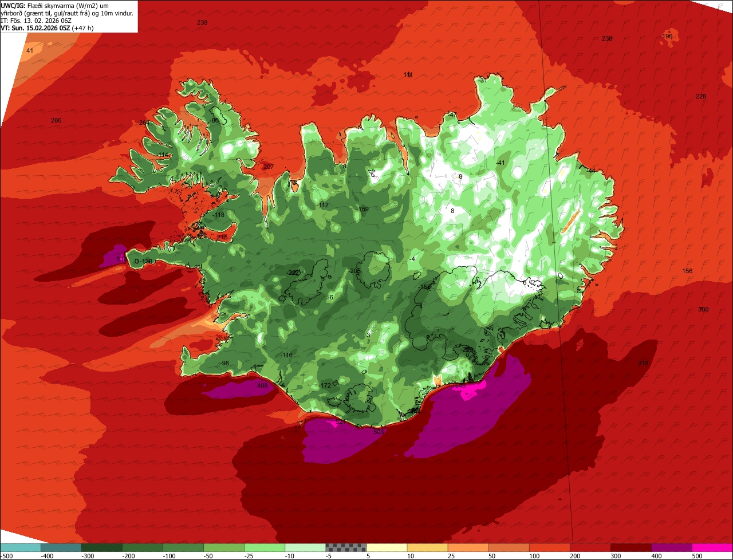Click the map value -41 in the northeast

[x=501, y=163]
